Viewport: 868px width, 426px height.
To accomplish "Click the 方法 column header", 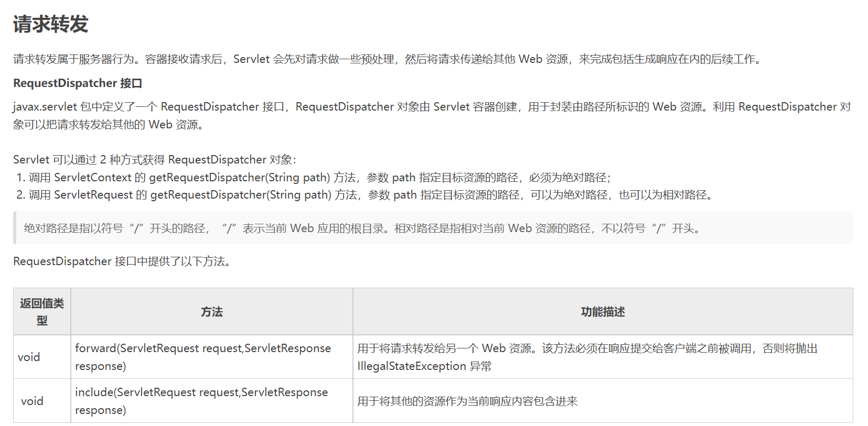I will [x=212, y=312].
